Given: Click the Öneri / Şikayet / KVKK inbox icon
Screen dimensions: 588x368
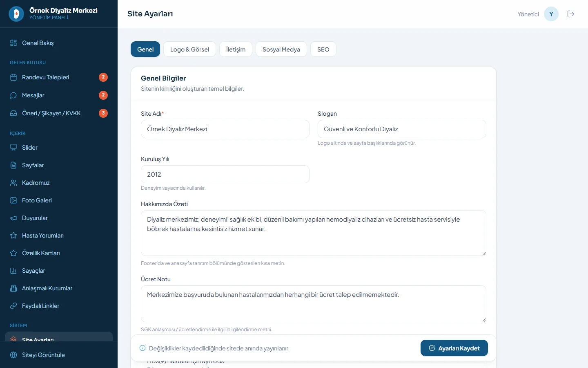Looking at the screenshot, I should coord(13,113).
